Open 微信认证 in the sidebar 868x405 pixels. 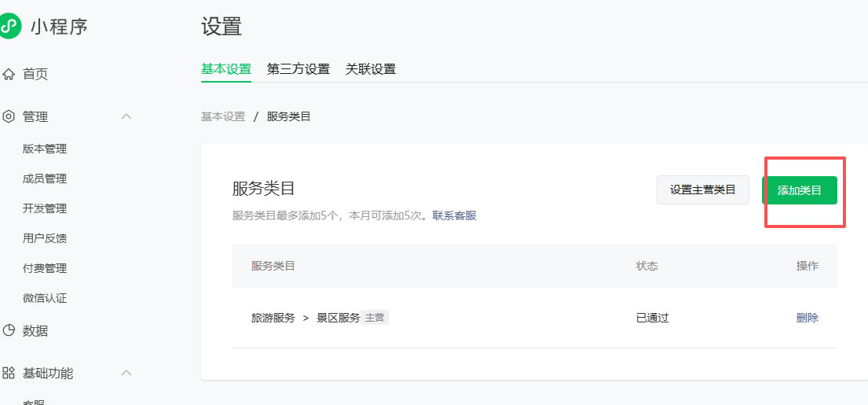pos(45,299)
